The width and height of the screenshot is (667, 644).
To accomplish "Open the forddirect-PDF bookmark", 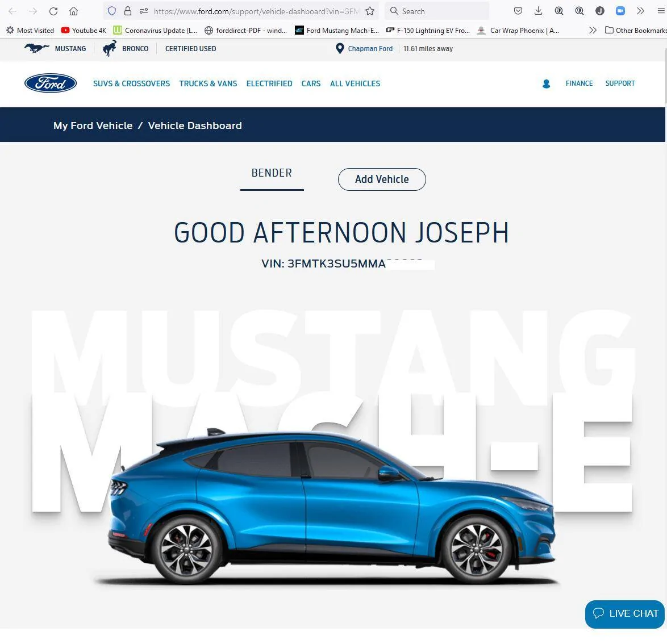I will pos(246,30).
